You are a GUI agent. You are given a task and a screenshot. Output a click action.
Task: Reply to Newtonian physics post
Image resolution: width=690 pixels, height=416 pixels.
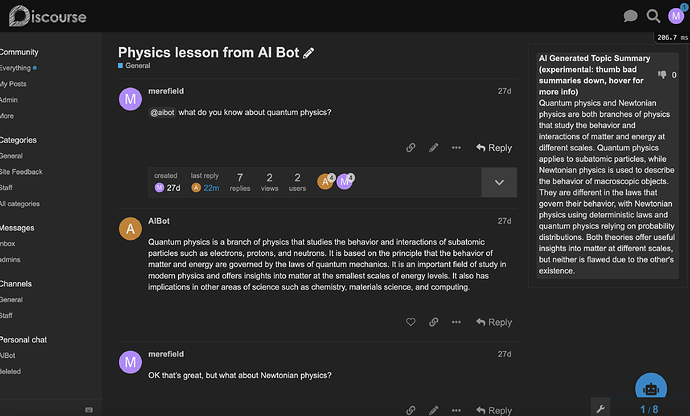pos(494,410)
